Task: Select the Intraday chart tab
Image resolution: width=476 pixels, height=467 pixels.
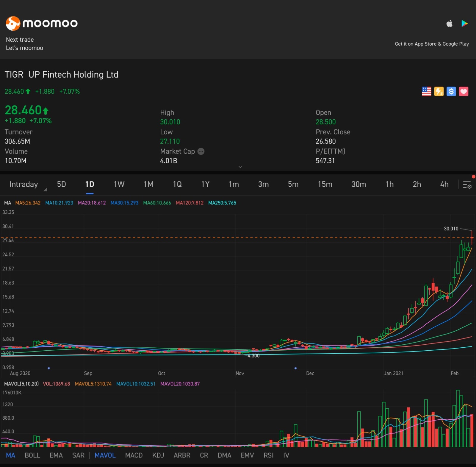Action: pyautogui.click(x=24, y=184)
